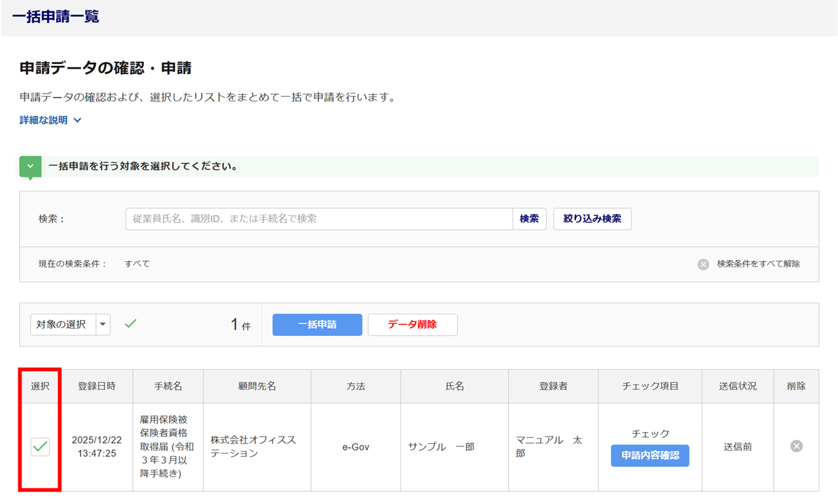Click the 氏名 column header

[x=454, y=386]
